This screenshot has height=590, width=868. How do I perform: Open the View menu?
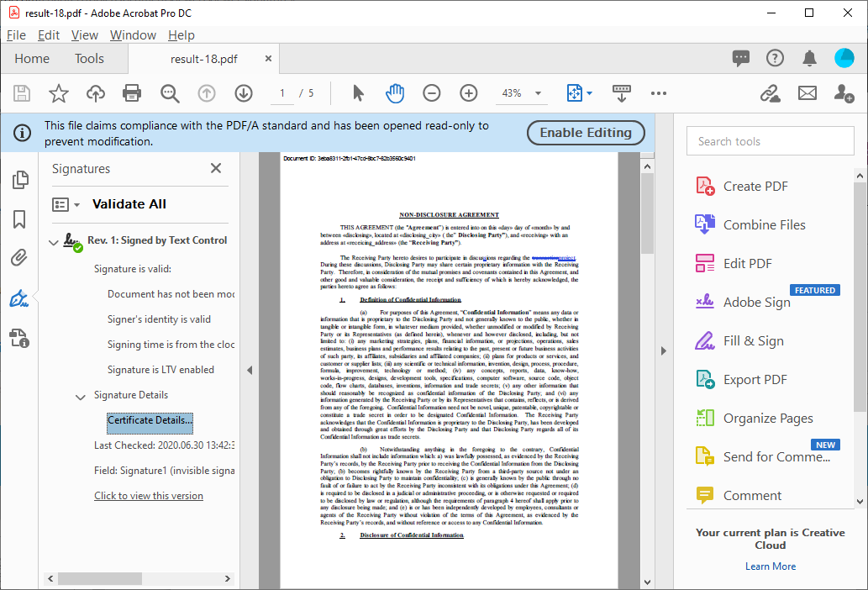point(85,35)
